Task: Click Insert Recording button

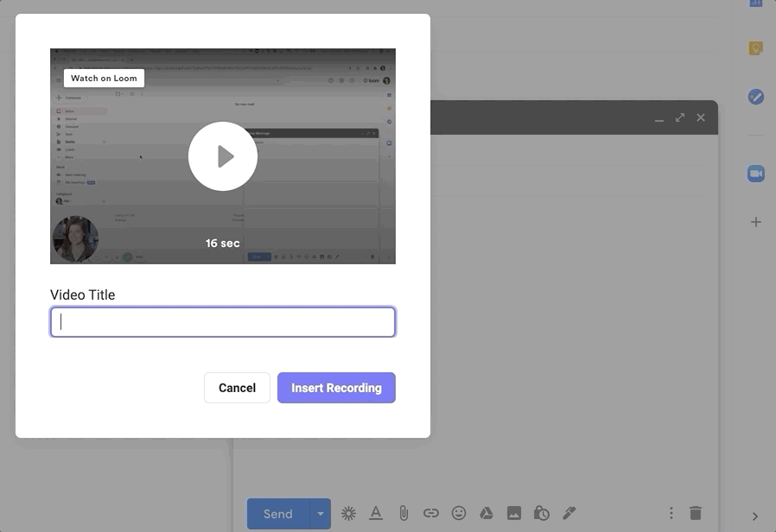Action: click(x=336, y=388)
